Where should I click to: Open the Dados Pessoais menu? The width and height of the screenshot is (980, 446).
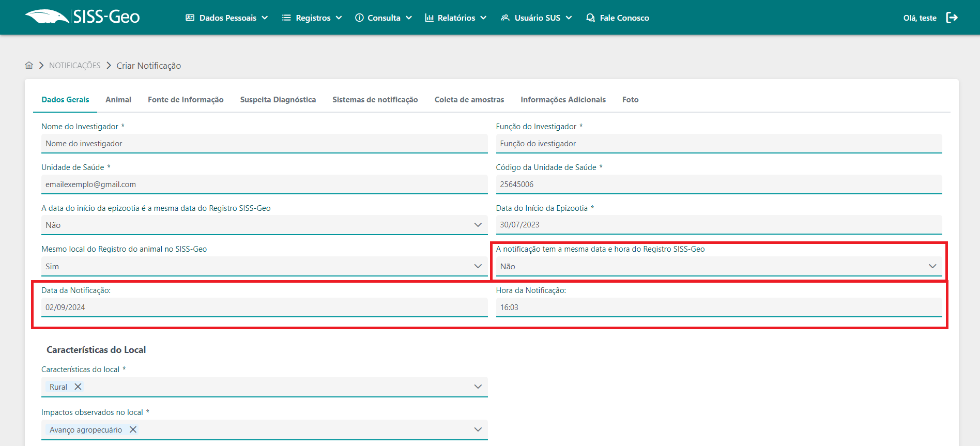click(x=227, y=18)
